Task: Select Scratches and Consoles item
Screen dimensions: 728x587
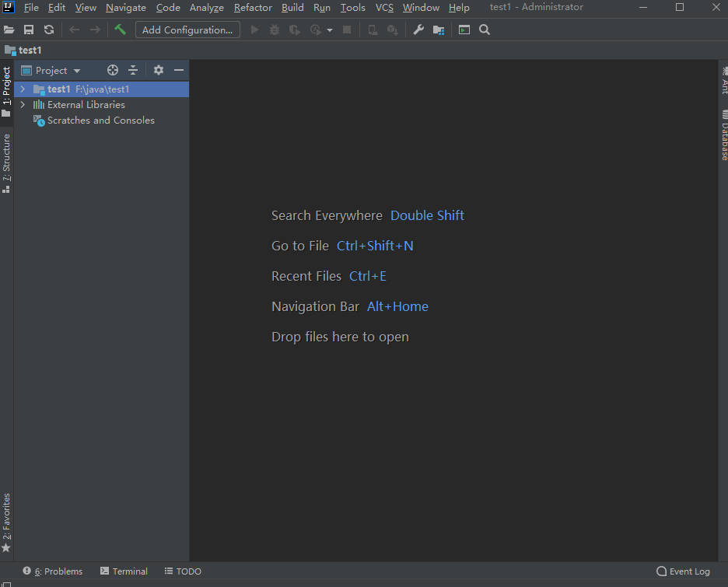Action: pos(94,121)
